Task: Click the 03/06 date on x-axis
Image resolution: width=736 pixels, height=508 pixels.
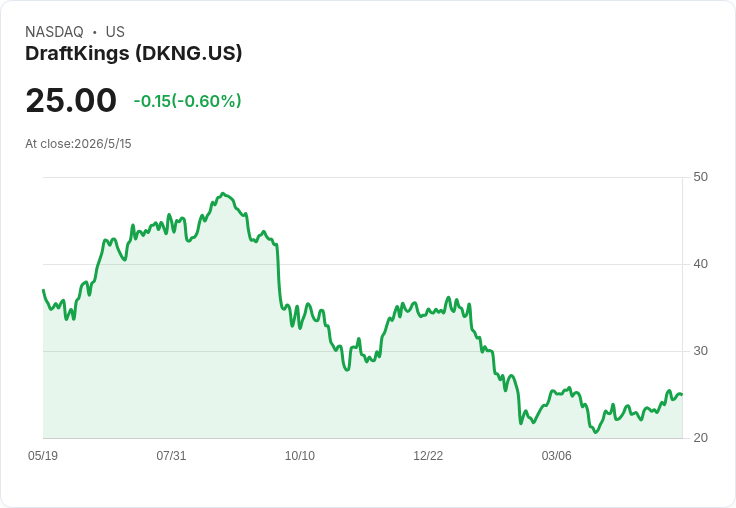Action: tap(557, 456)
